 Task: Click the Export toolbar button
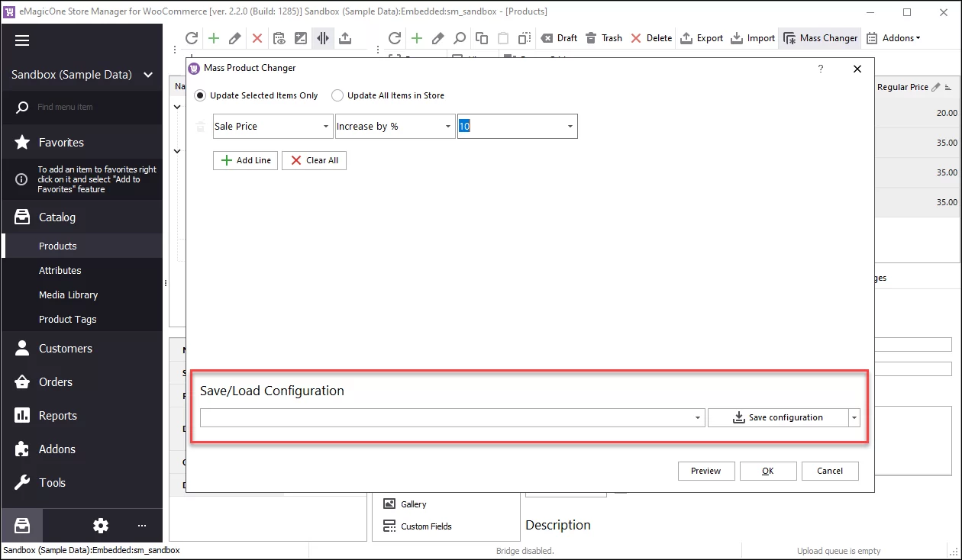(702, 38)
